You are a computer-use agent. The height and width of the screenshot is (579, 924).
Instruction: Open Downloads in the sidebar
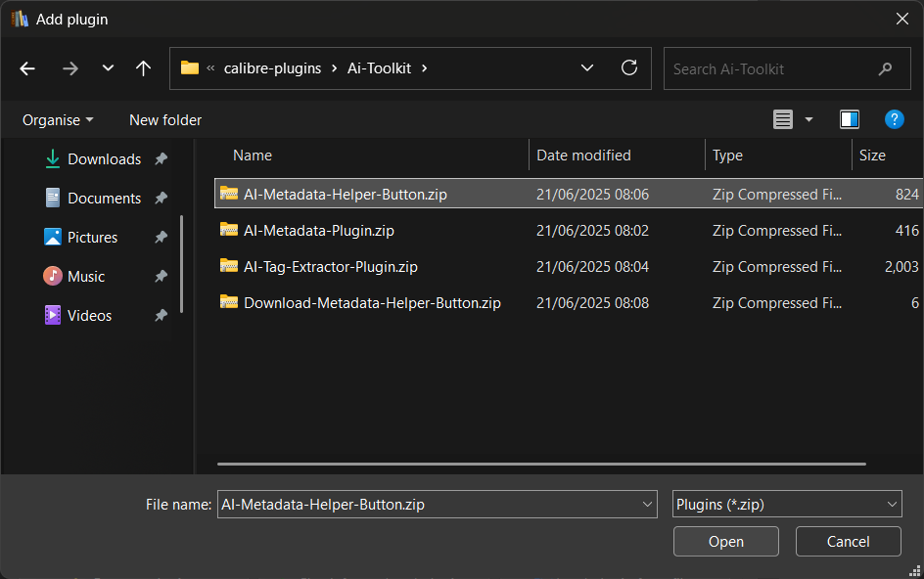[x=105, y=159]
